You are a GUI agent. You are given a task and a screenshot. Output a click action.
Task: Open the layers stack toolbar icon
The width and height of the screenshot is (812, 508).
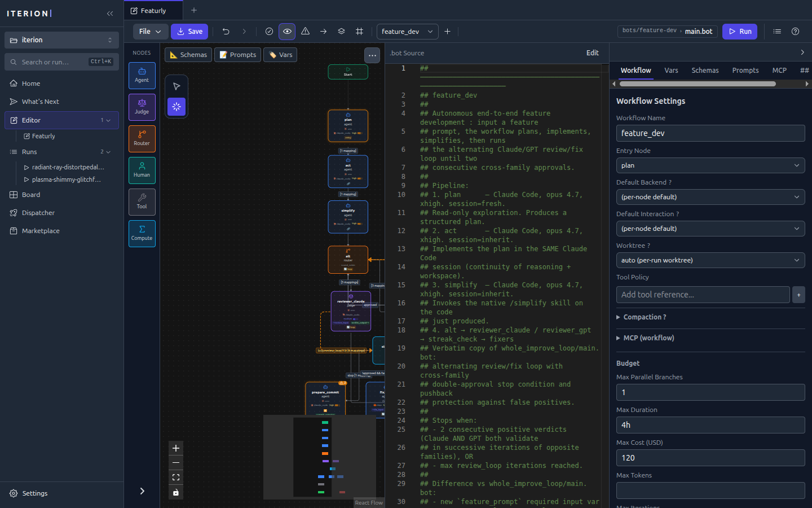(x=341, y=32)
